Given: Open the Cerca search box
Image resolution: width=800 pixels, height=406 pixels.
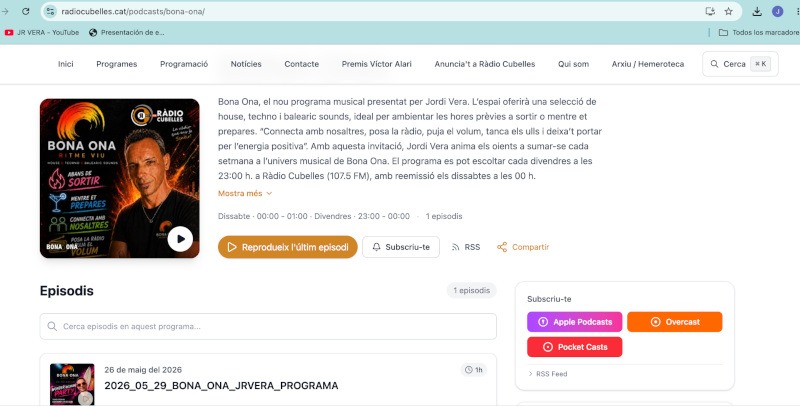Looking at the screenshot, I should pos(740,64).
